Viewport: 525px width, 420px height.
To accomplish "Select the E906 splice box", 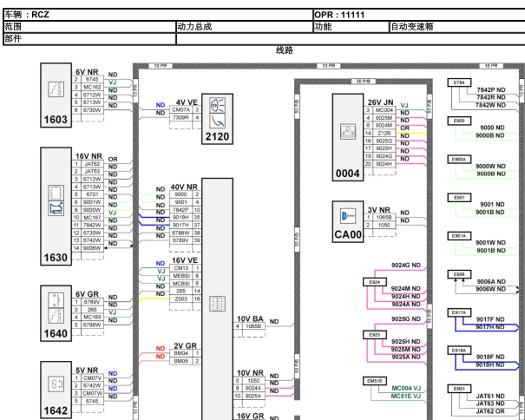I will tap(459, 274).
